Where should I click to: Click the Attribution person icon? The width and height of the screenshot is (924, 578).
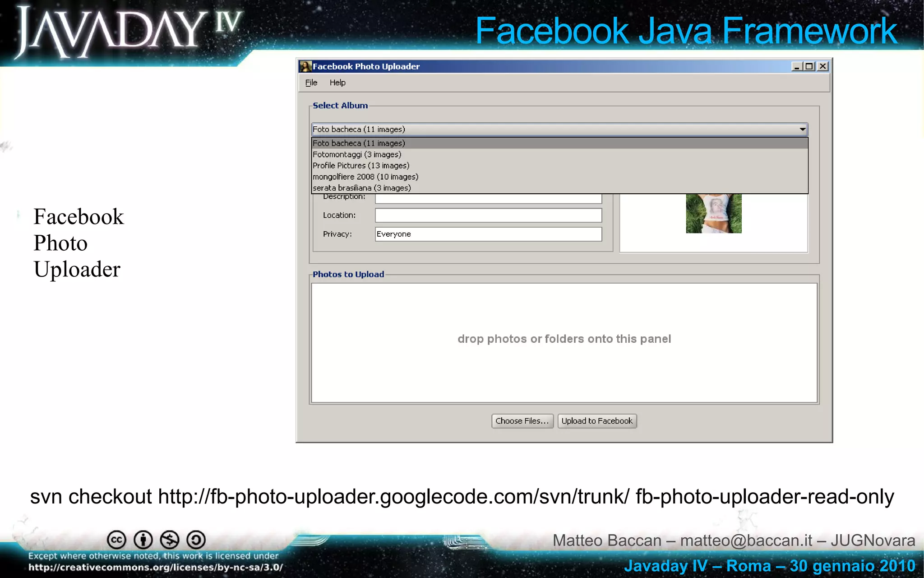point(143,540)
